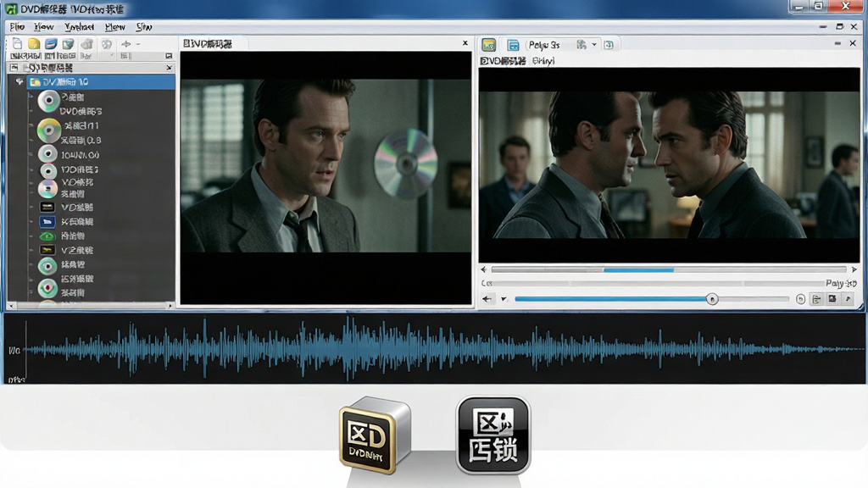The height and width of the screenshot is (488, 868).
Task: Click the audio note icon button
Action: 848,299
